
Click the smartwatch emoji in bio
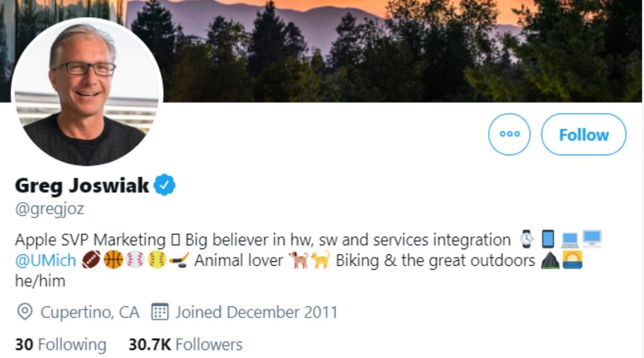point(527,239)
